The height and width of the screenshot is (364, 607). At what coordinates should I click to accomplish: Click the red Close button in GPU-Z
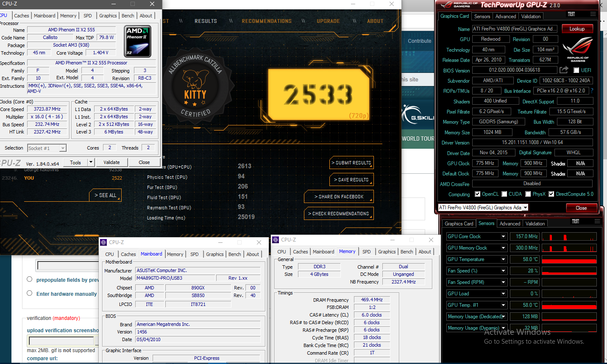click(581, 208)
